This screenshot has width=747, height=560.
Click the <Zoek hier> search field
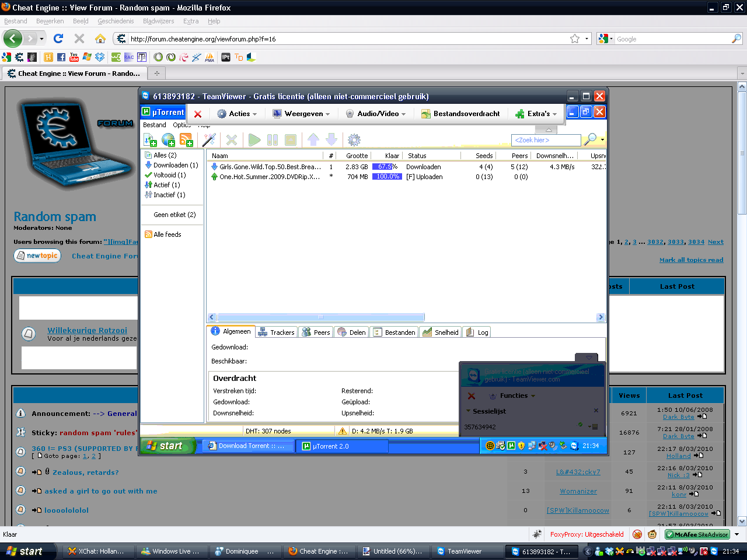click(x=546, y=140)
